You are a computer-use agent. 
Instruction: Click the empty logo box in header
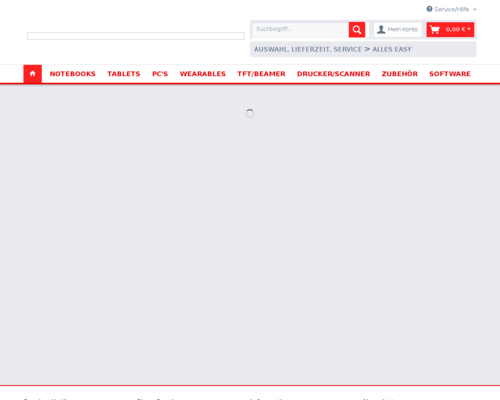[136, 36]
